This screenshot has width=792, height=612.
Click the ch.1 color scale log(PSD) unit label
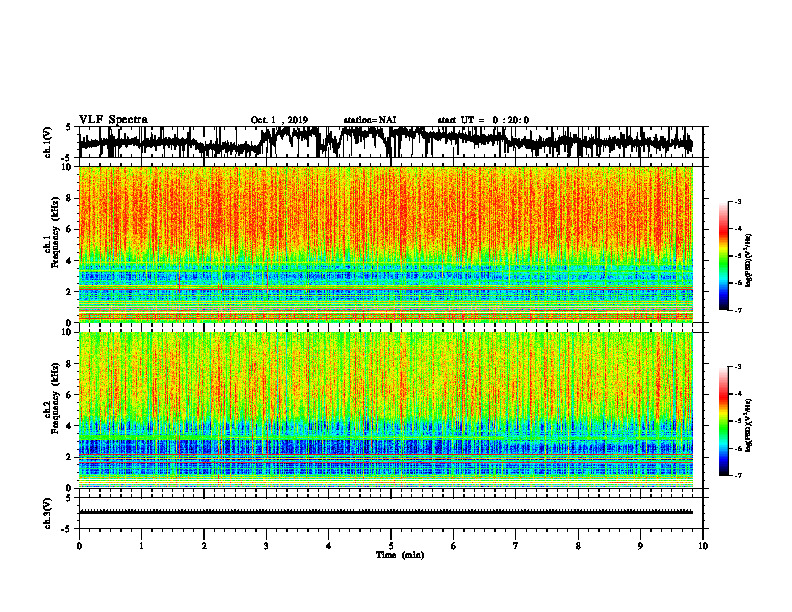[x=749, y=261]
